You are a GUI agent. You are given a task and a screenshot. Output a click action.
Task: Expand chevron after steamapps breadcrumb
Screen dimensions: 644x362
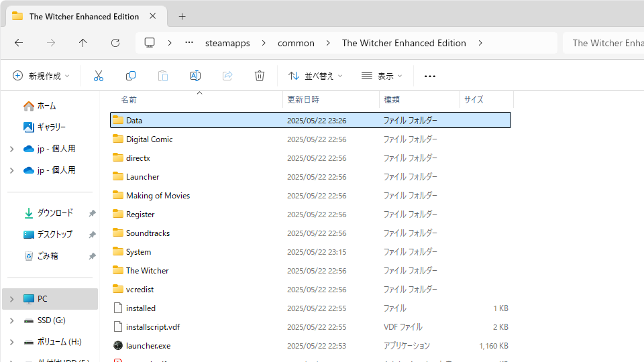(264, 43)
